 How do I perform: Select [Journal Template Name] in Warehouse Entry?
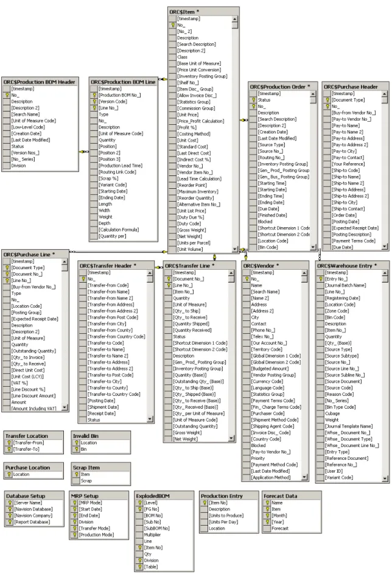point(349,426)
